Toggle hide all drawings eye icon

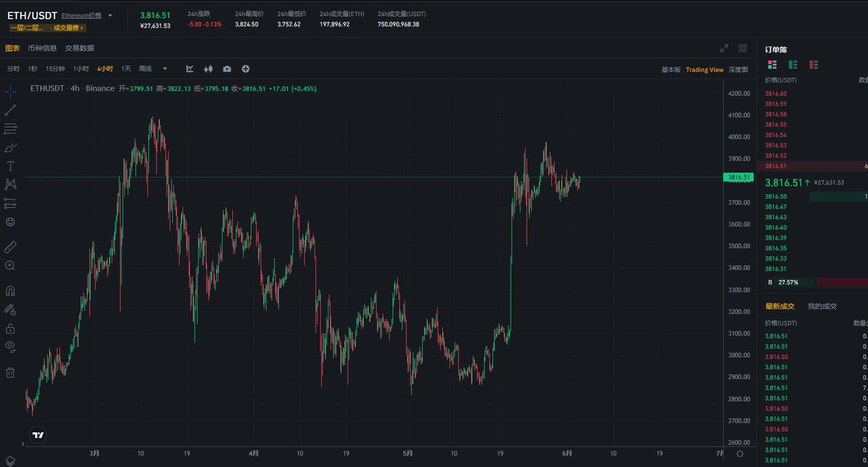(10, 346)
